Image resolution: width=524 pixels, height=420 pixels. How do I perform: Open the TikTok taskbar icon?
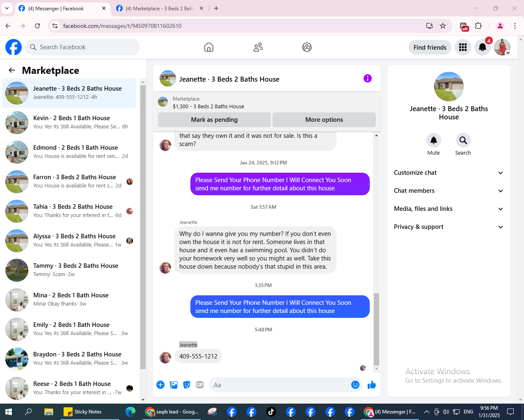coord(271,412)
